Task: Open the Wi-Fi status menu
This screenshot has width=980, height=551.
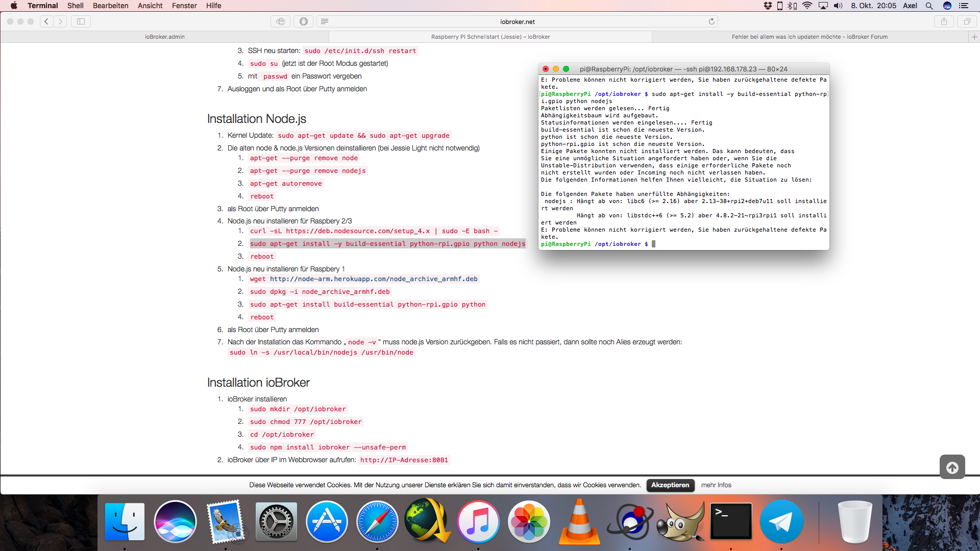Action: click(807, 6)
